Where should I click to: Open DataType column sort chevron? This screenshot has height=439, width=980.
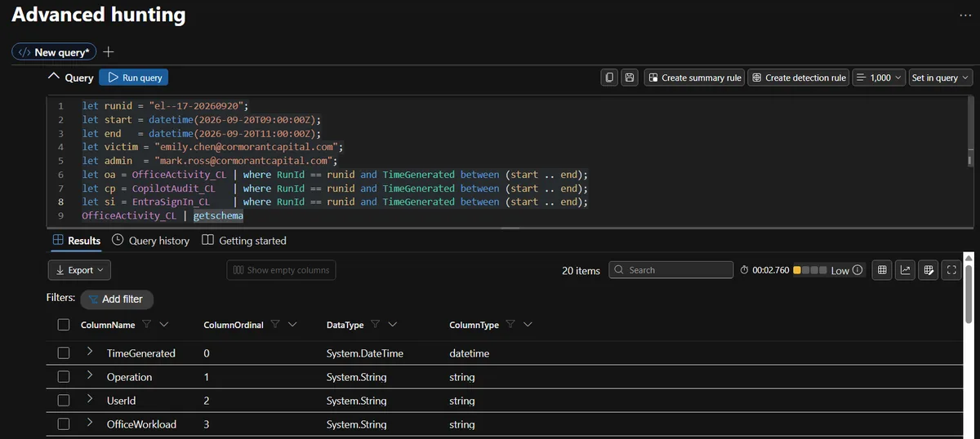(x=393, y=325)
